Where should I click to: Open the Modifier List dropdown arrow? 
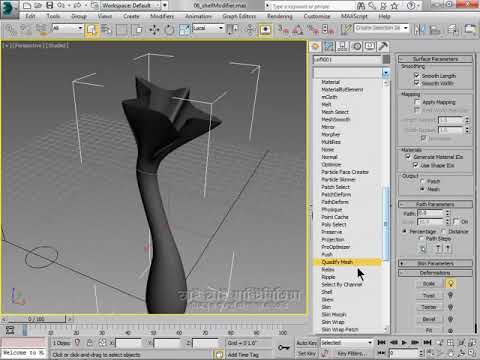(386, 72)
